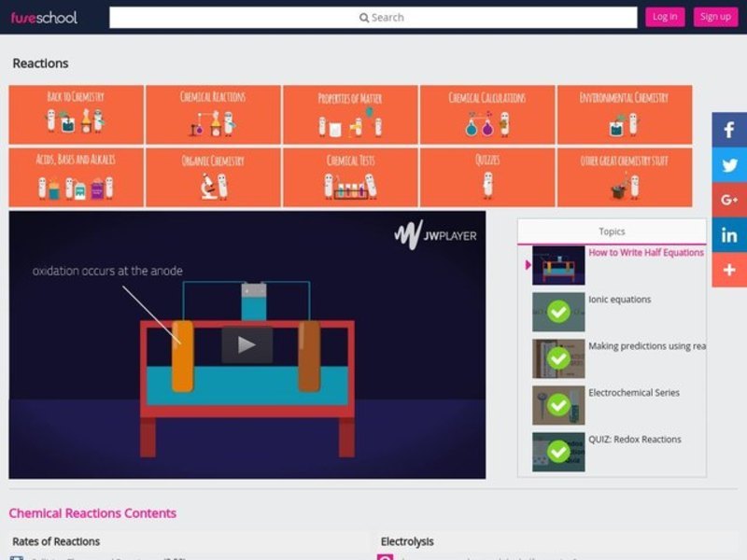This screenshot has width=747, height=560.
Task: Open more sharing options plus icon
Action: pos(729,270)
